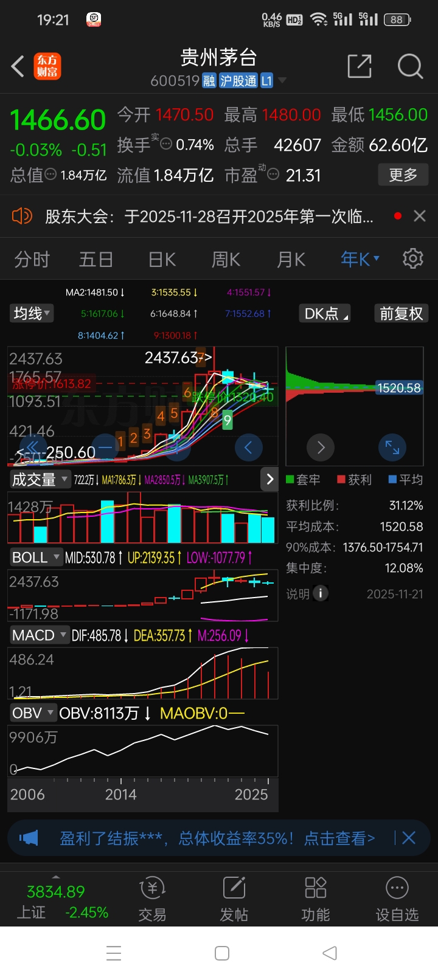Open 交易 trade icon

153,899
